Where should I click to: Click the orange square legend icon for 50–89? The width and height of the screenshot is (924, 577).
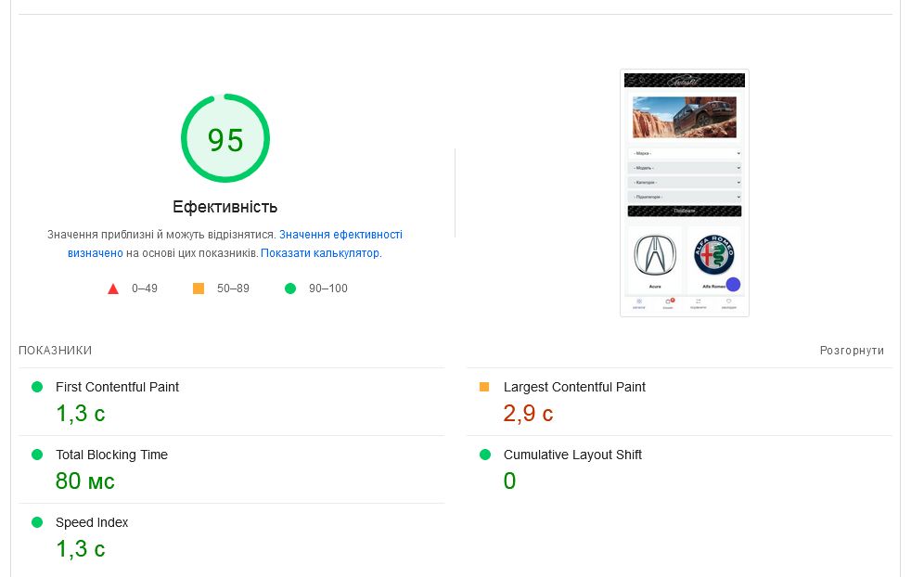pyautogui.click(x=198, y=288)
